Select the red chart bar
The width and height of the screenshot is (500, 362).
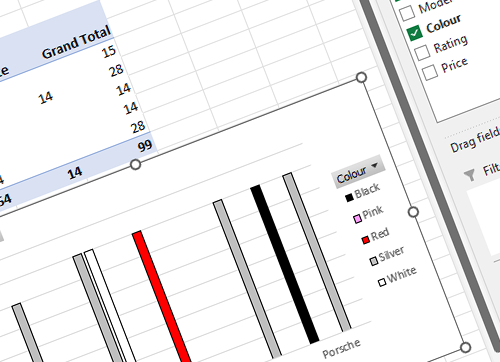pyautogui.click(x=162, y=297)
